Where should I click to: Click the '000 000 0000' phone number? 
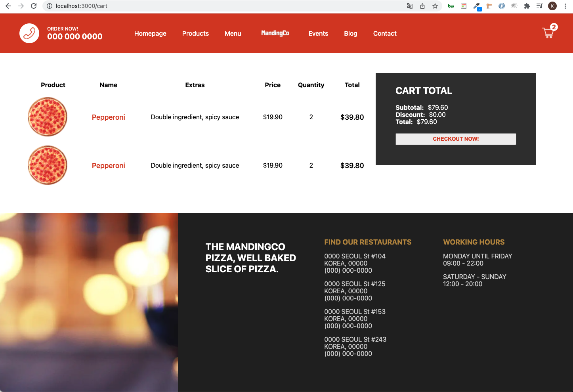pos(75,36)
